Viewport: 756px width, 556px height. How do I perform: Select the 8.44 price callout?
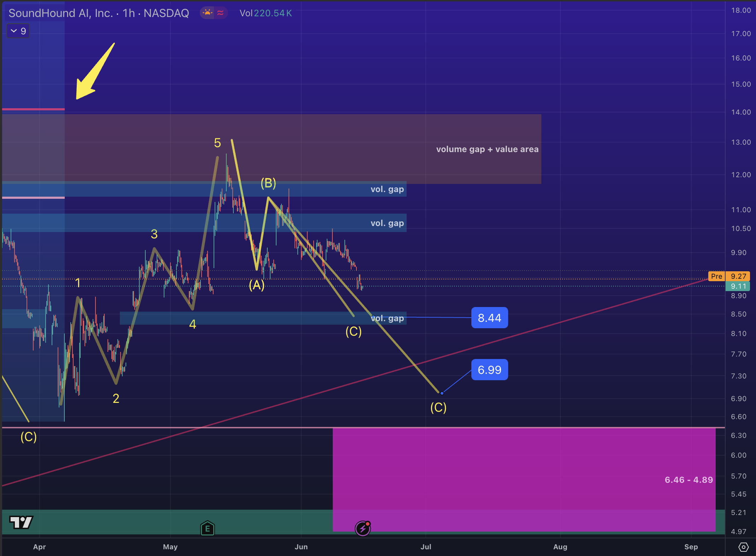(489, 318)
